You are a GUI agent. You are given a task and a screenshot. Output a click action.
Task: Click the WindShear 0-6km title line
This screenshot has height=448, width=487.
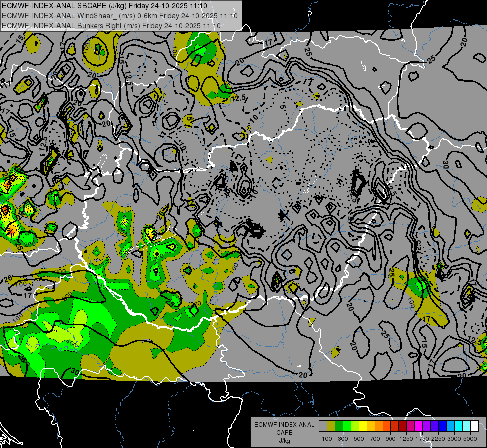pos(120,16)
